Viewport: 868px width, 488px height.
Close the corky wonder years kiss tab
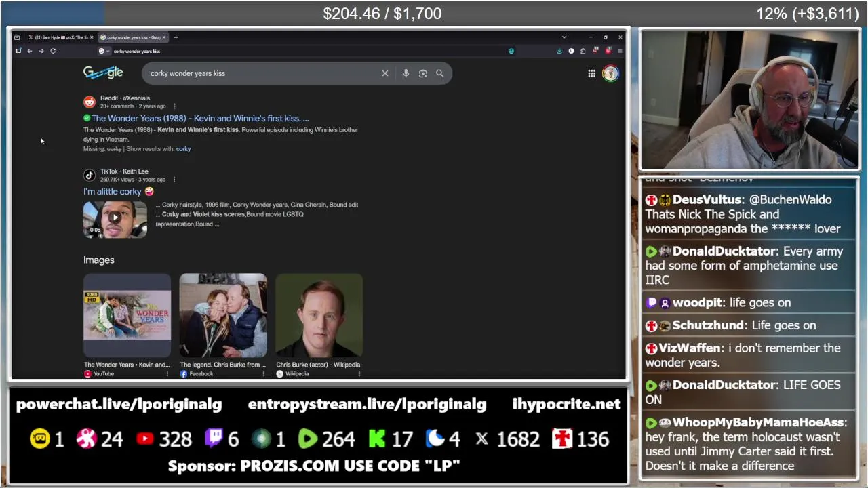pos(163,37)
